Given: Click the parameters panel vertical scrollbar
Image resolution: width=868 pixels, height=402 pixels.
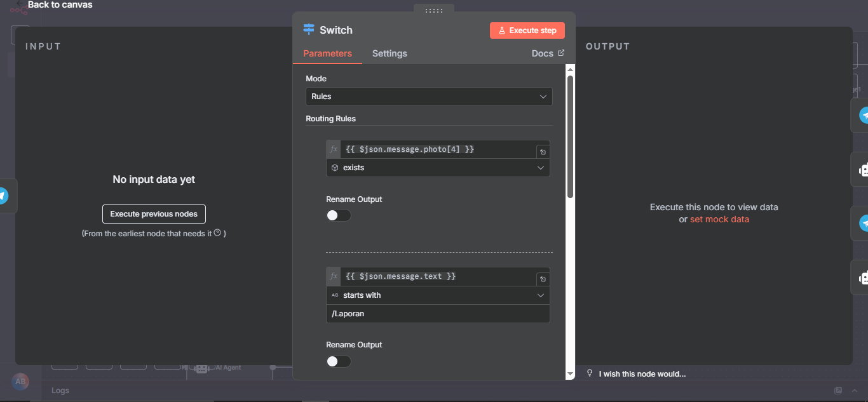Looking at the screenshot, I should pos(570,137).
